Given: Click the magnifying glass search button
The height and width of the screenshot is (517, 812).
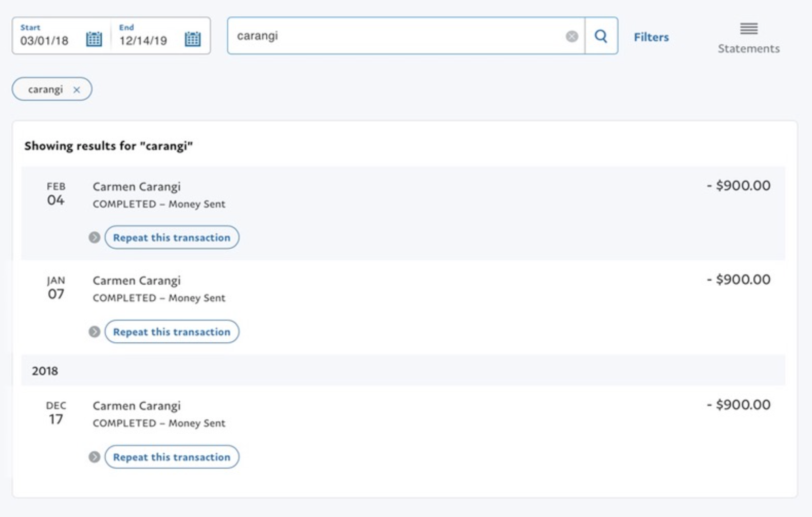Looking at the screenshot, I should pyautogui.click(x=601, y=36).
